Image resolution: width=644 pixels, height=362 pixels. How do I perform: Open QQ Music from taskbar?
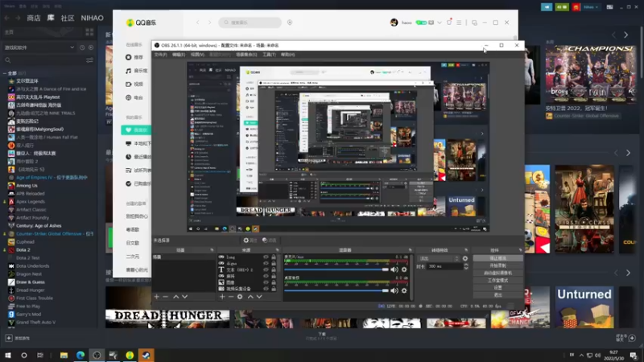[x=130, y=355]
